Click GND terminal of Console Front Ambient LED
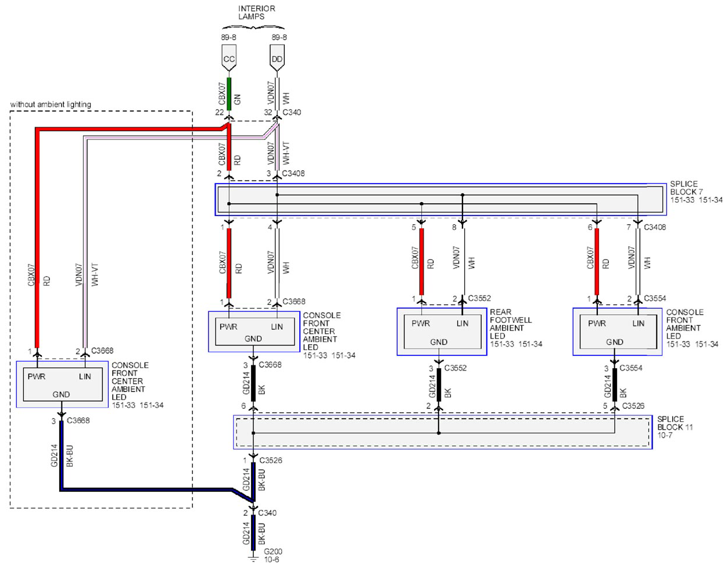 pos(615,342)
